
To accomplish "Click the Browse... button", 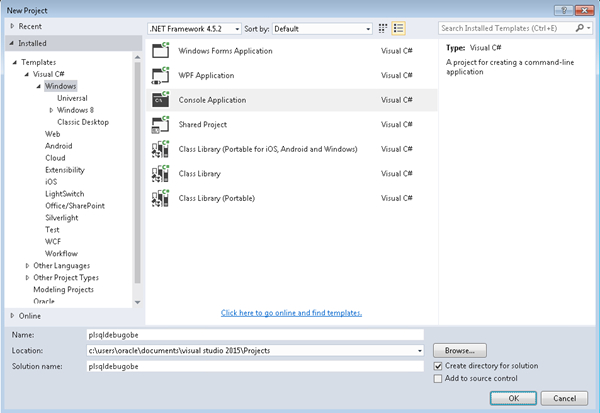I will [x=460, y=351].
